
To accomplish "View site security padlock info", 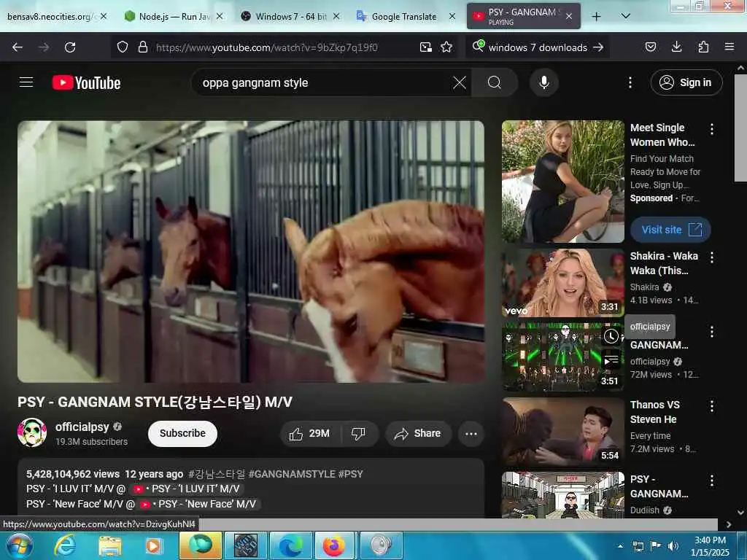I will (x=142, y=47).
